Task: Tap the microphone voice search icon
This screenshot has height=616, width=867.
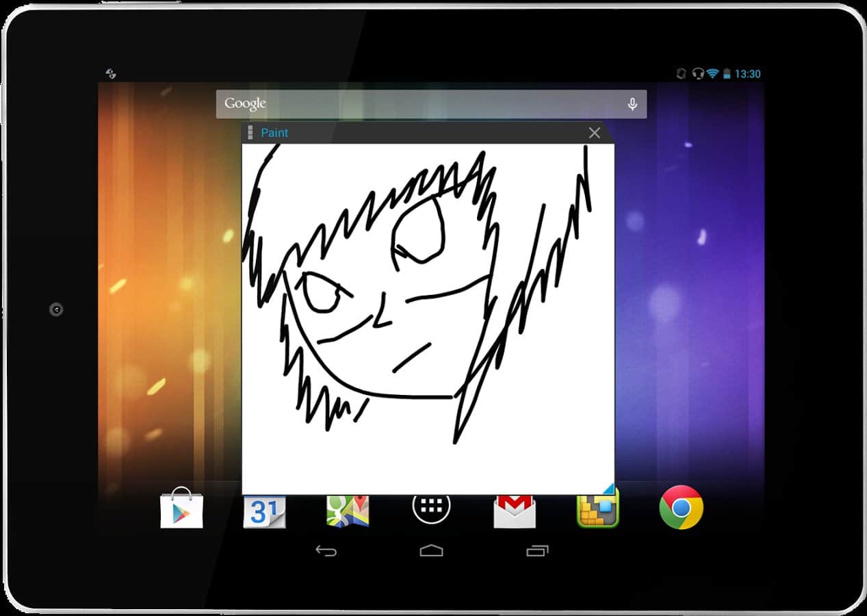Action: point(632,104)
